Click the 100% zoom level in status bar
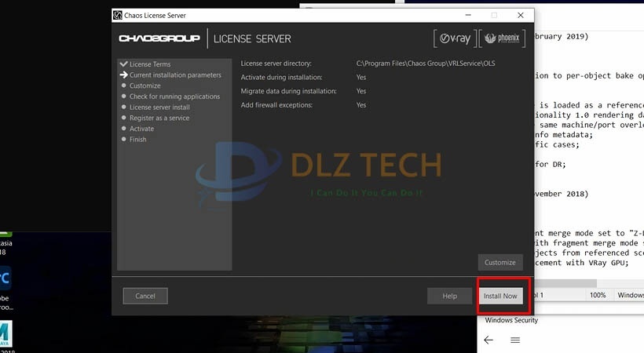This screenshot has width=644, height=353. (598, 295)
